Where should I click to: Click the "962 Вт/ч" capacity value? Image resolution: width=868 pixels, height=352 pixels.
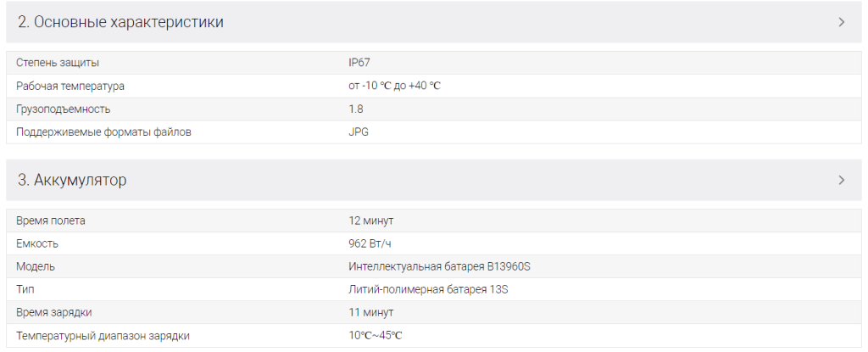(x=370, y=243)
